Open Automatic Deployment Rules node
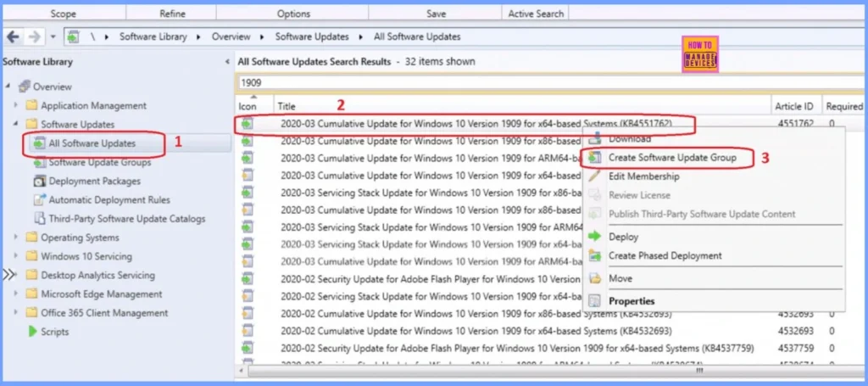868x386 pixels. click(x=109, y=200)
